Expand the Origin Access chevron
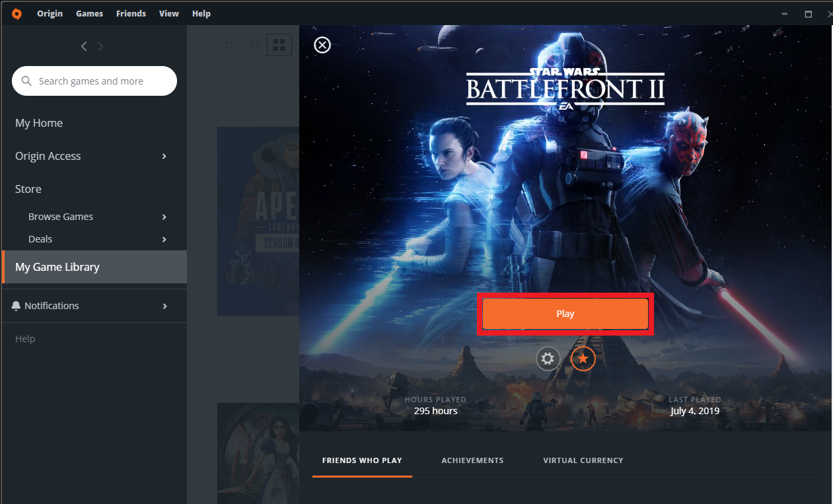 (x=164, y=156)
